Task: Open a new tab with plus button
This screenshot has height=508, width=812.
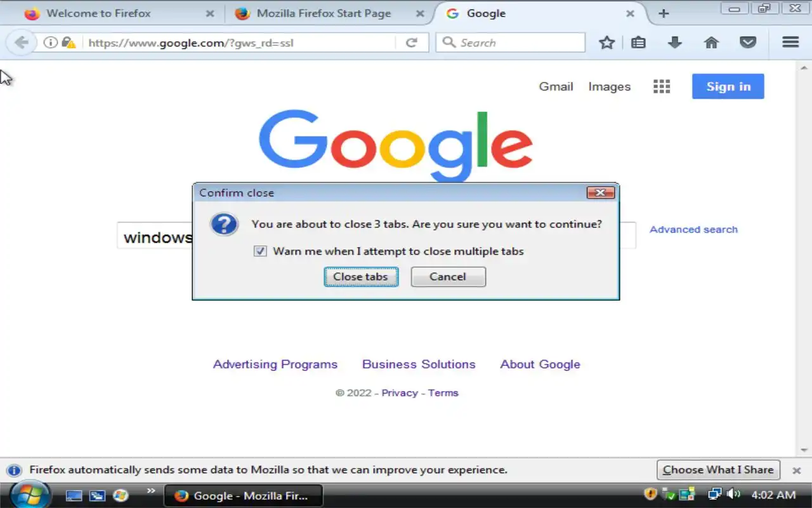Action: click(664, 13)
